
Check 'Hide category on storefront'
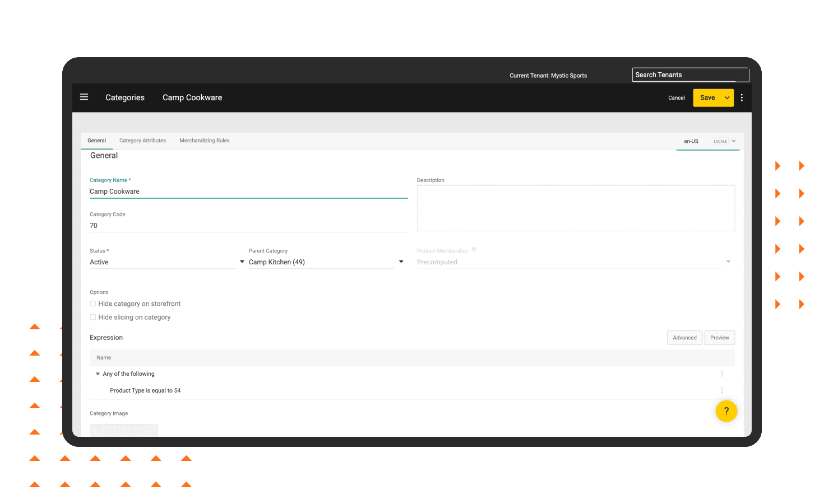point(93,304)
